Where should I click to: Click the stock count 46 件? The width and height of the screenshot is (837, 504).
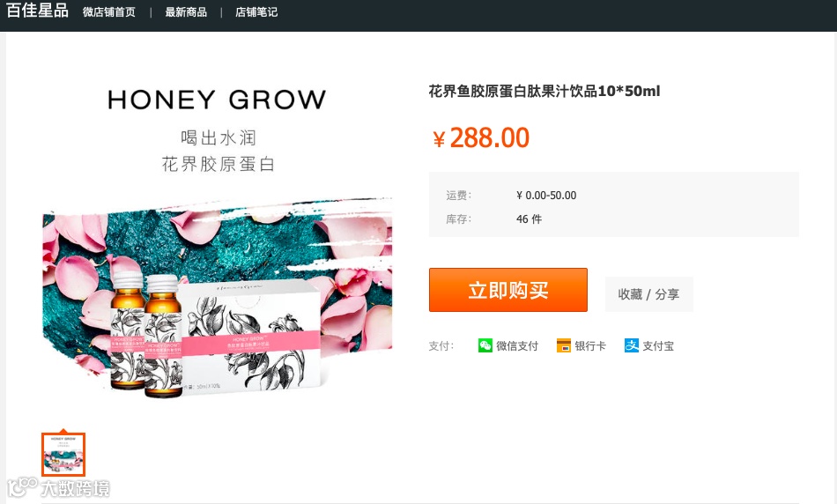529,219
